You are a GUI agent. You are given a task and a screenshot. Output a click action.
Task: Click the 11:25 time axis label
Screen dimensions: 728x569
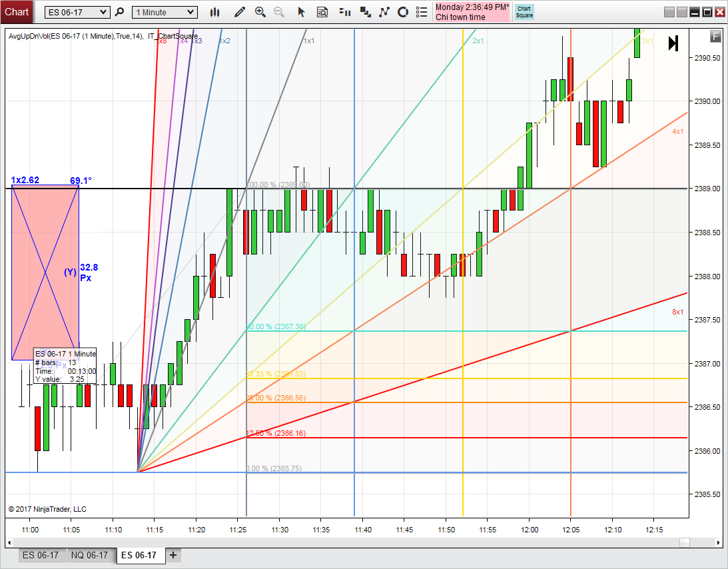(x=238, y=530)
